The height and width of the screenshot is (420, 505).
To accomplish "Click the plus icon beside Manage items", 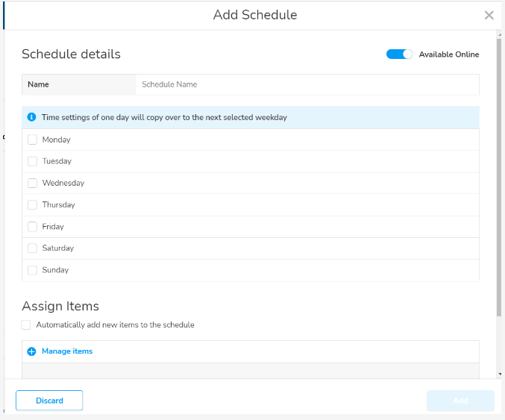I will [x=31, y=351].
